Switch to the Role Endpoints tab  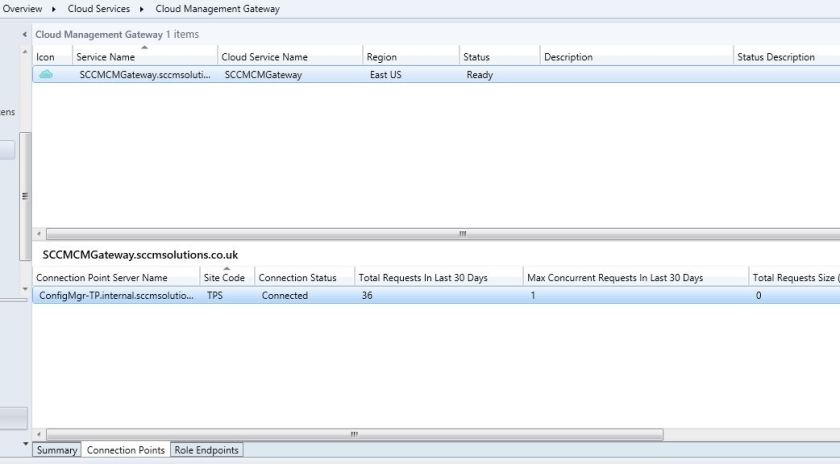click(x=206, y=450)
